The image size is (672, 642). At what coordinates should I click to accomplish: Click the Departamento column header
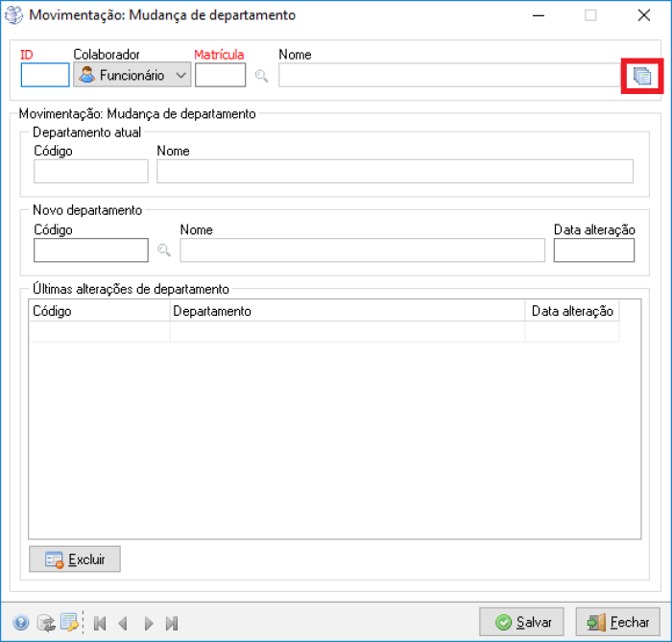(347, 311)
